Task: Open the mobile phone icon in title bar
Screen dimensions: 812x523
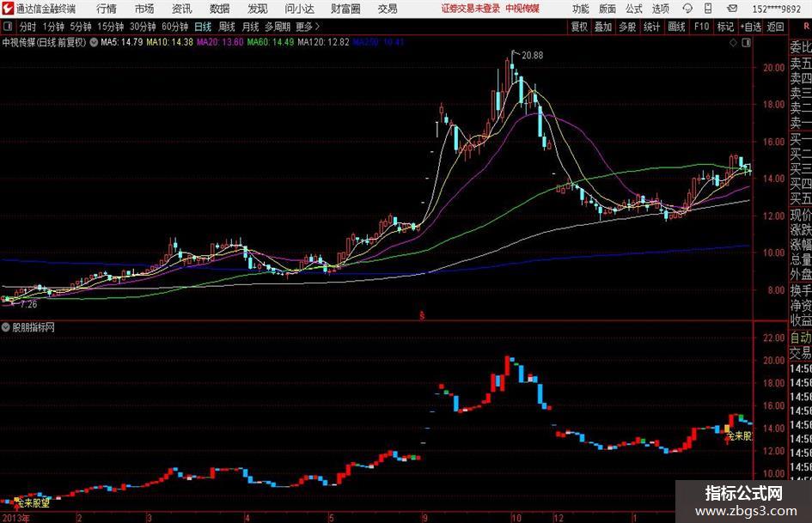Action: tap(708, 9)
